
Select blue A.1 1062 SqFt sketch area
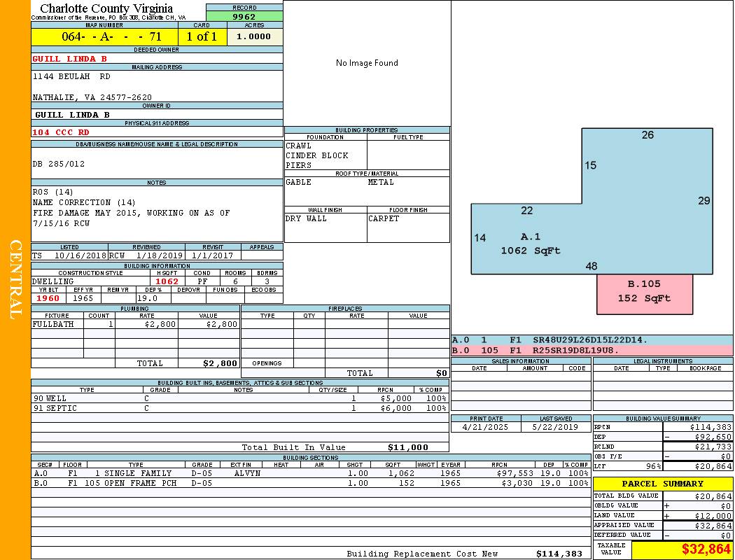click(x=531, y=244)
